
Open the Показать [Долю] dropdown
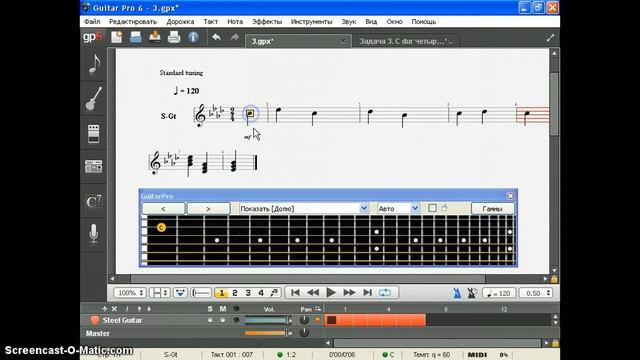[x=304, y=209]
